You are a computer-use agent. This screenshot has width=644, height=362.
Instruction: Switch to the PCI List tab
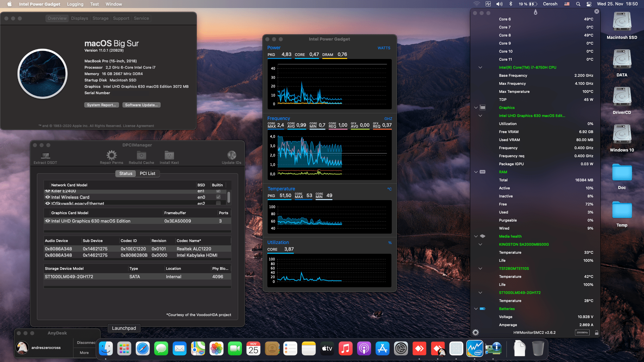pyautogui.click(x=147, y=173)
